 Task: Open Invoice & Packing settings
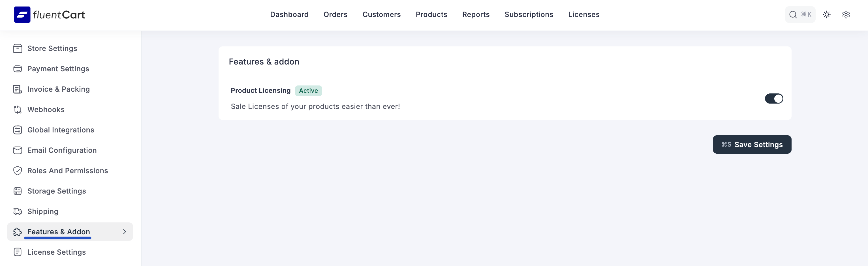point(58,89)
